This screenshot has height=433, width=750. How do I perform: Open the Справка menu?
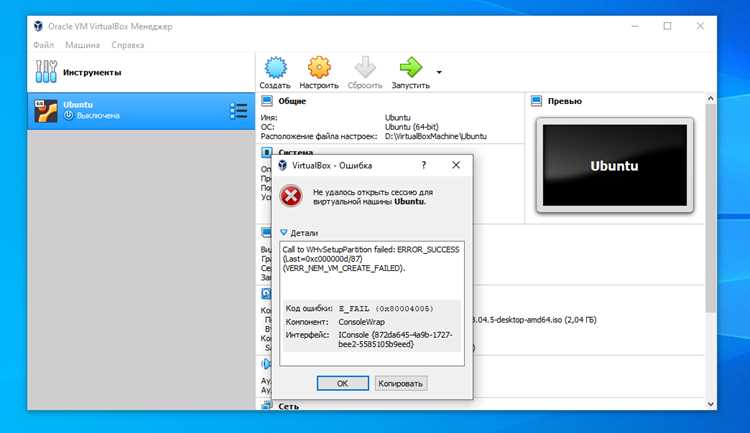pyautogui.click(x=127, y=45)
